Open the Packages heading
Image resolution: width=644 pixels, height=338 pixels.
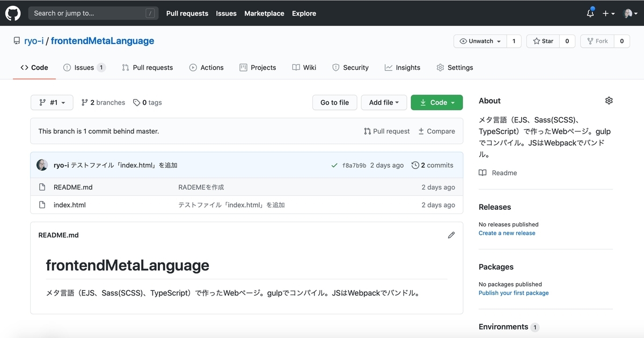[496, 267]
